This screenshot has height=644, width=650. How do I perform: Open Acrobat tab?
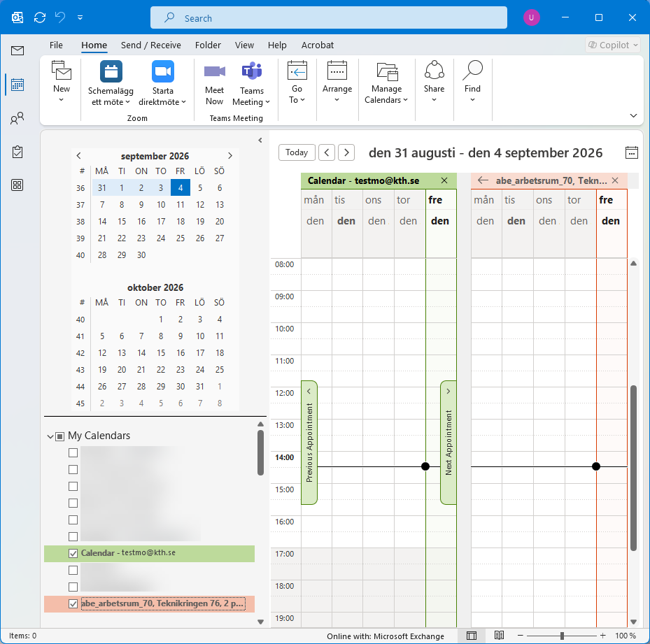318,45
